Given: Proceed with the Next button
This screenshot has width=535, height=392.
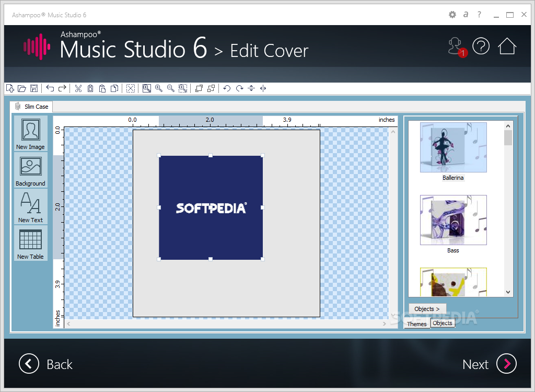Looking at the screenshot, I should pos(489,364).
